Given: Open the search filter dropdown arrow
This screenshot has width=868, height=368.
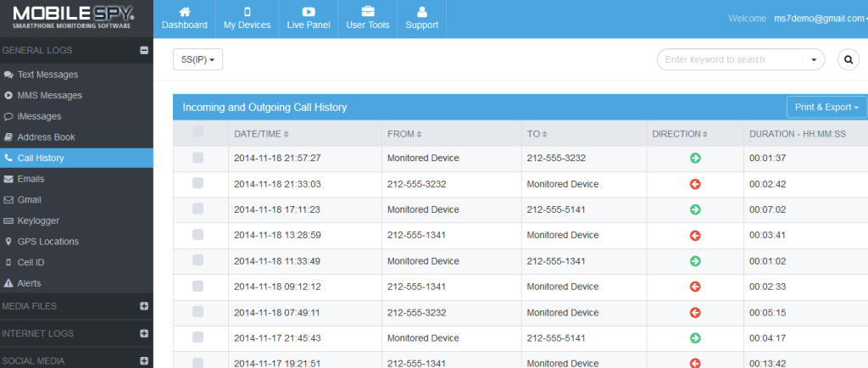Looking at the screenshot, I should click(x=814, y=59).
